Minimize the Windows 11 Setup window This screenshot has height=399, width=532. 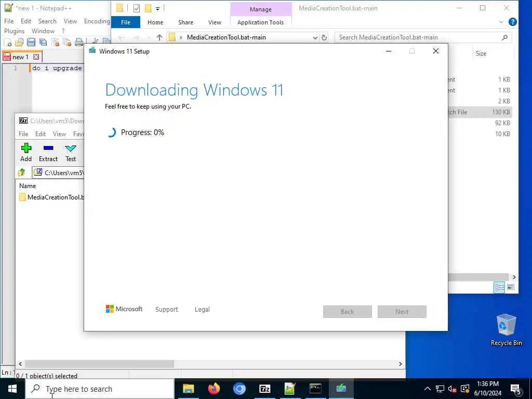(389, 51)
